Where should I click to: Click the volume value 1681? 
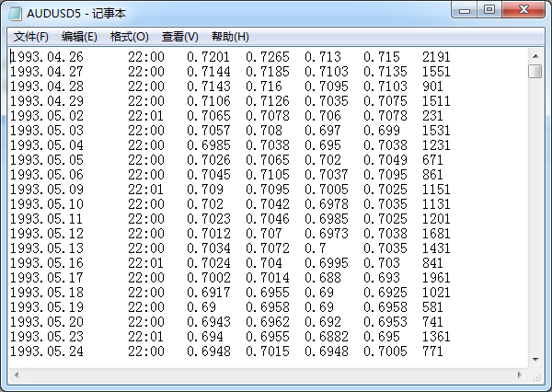(436, 234)
